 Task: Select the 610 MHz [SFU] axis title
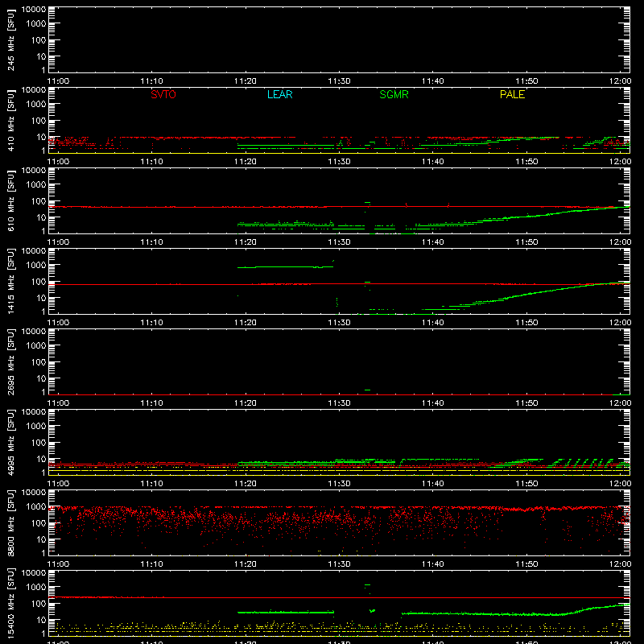(10, 200)
